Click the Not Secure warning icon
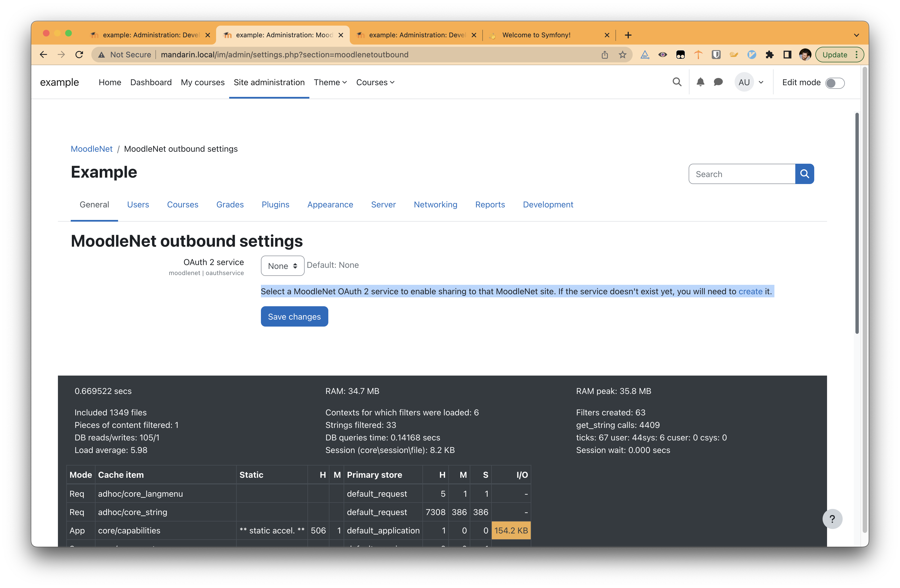 coord(101,55)
